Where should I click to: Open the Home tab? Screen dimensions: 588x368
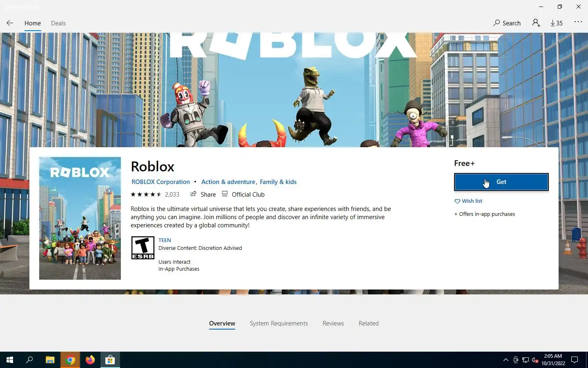[x=33, y=23]
